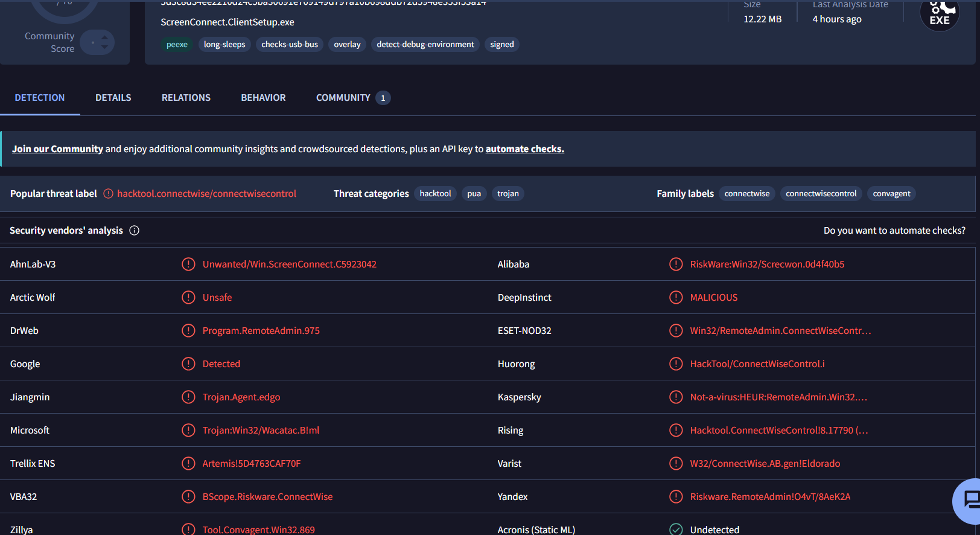Select the 'long-sleeps' tag
Screen dimensions: 980x535
(224, 45)
